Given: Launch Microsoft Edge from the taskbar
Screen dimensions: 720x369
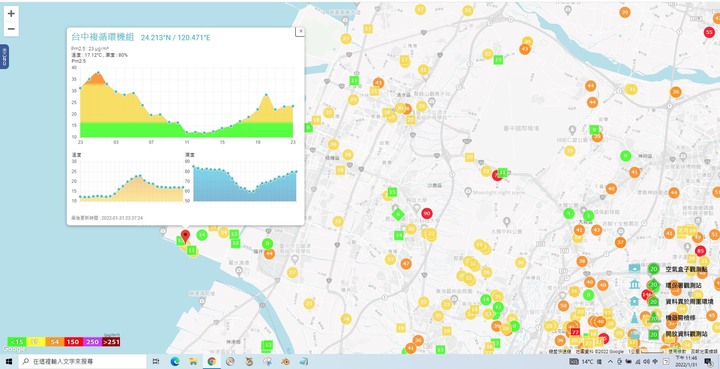Looking at the screenshot, I should tap(174, 362).
